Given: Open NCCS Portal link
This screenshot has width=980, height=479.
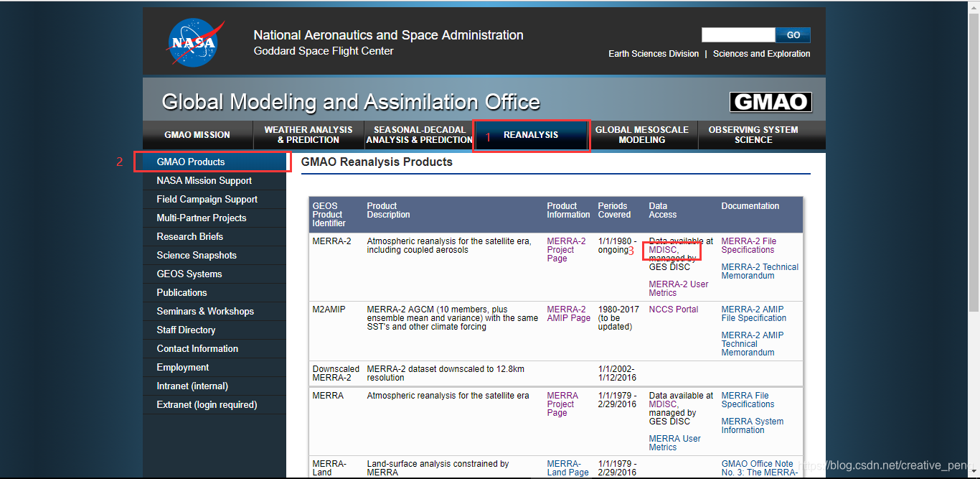Looking at the screenshot, I should (x=674, y=310).
